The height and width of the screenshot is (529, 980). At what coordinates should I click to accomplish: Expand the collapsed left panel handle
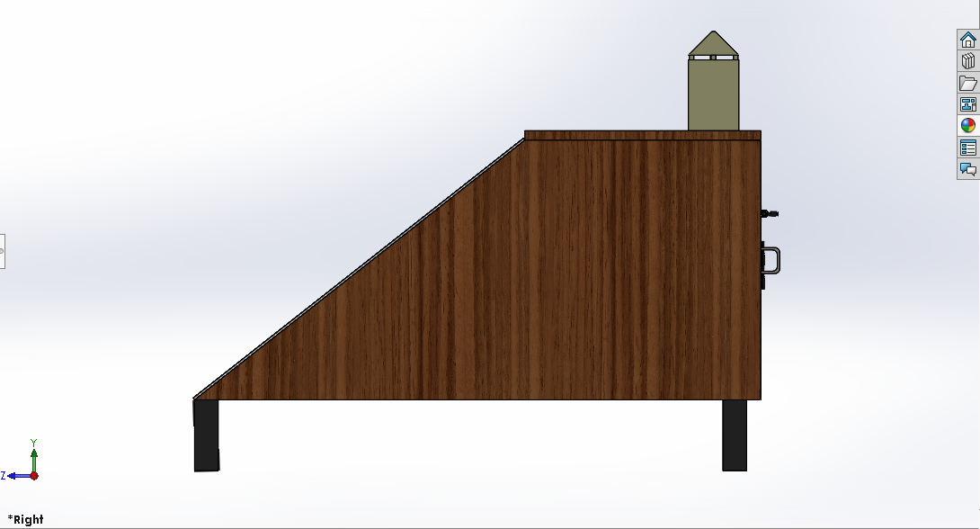pyautogui.click(x=2, y=251)
